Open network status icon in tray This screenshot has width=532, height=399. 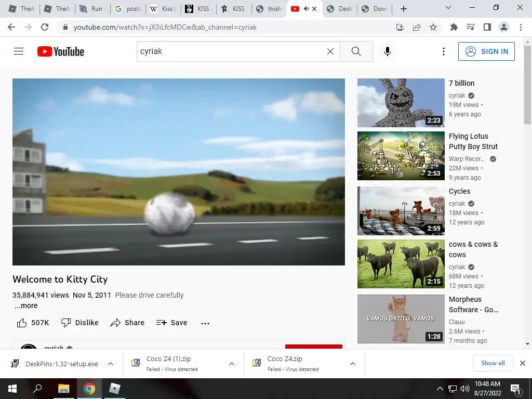453,389
